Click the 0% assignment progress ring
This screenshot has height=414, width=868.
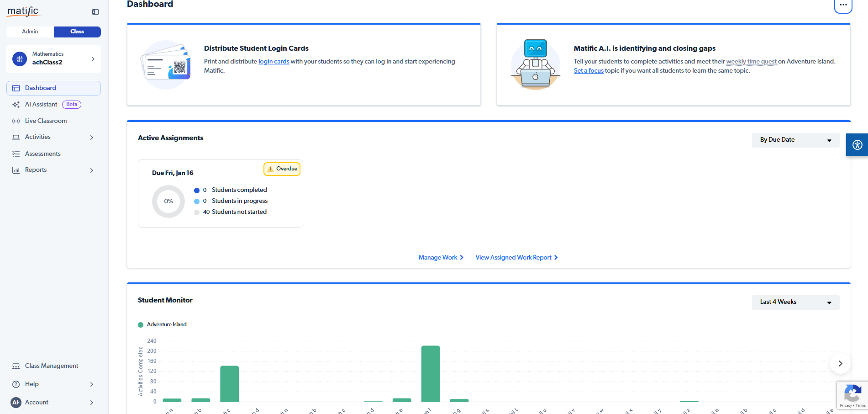168,201
